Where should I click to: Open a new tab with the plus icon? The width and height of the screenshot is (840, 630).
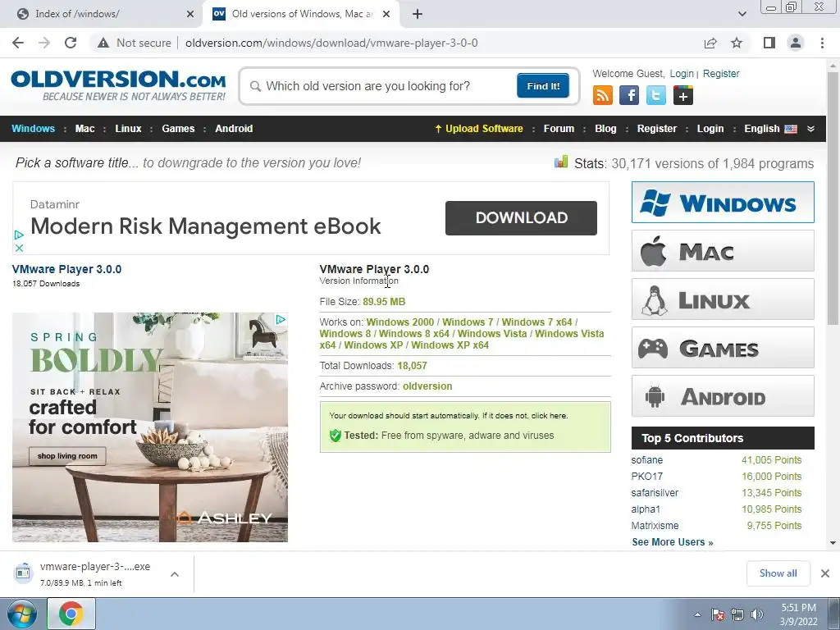(x=418, y=14)
